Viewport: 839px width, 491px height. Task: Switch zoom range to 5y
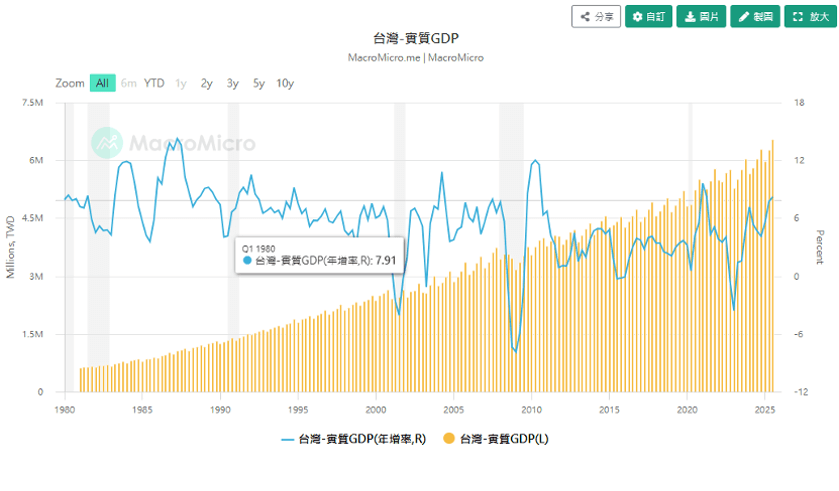click(259, 83)
